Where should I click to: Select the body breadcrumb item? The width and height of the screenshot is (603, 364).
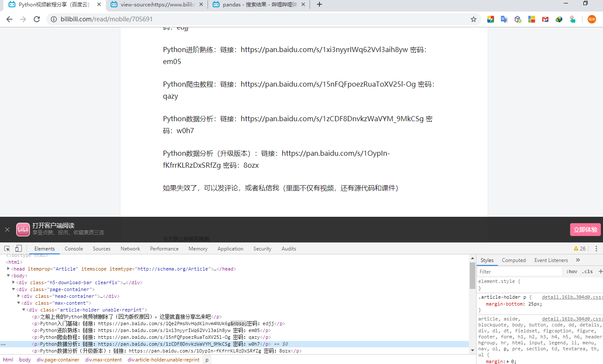(x=25, y=360)
